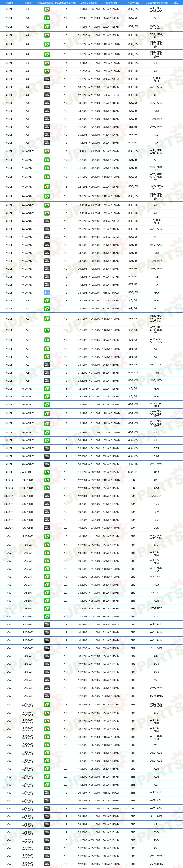Click the Moc silnika column header

[x=111, y=2]
